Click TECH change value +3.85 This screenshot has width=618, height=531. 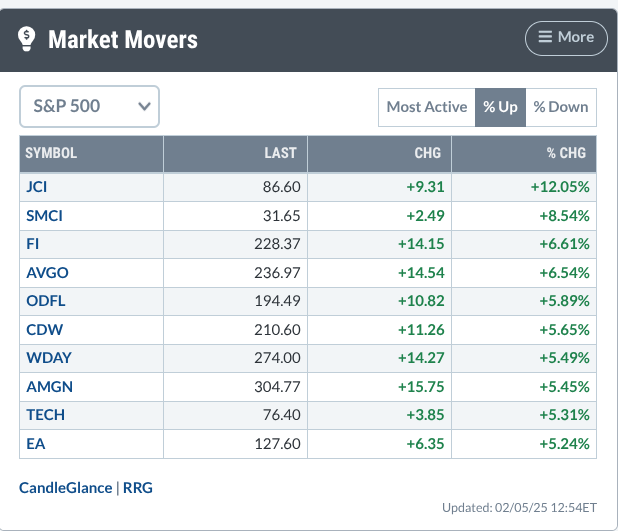pos(425,415)
